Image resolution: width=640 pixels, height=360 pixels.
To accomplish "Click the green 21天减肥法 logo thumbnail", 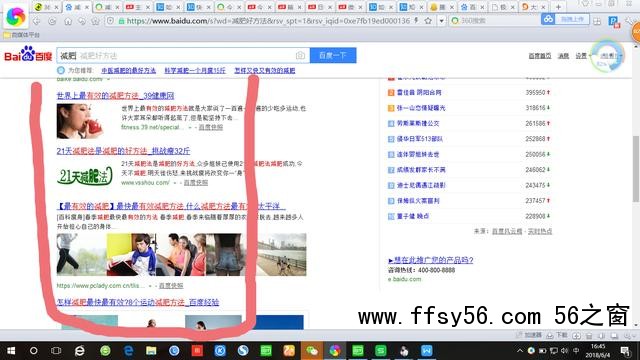I will pyautogui.click(x=84, y=176).
